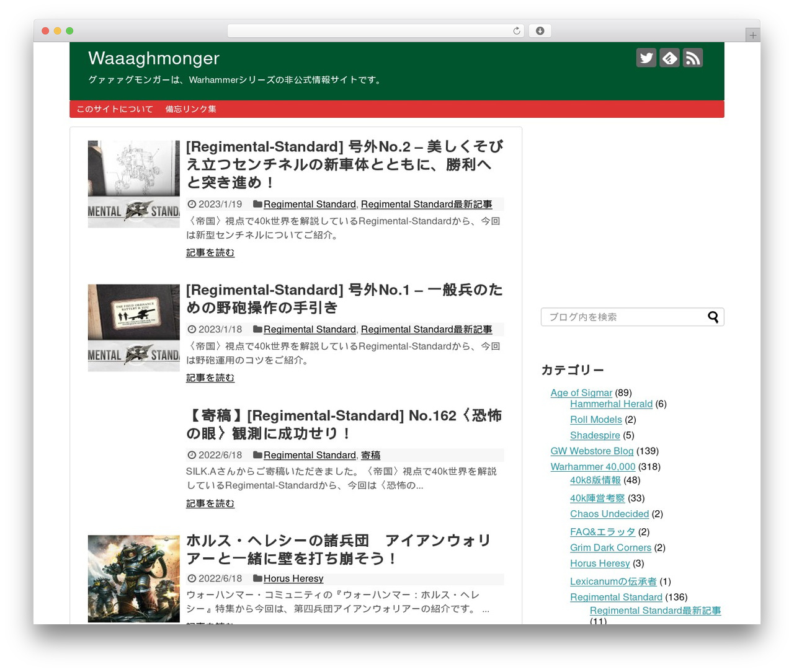Open the 40k陣営考察 category
Screen dimensions: 794x672
click(597, 498)
